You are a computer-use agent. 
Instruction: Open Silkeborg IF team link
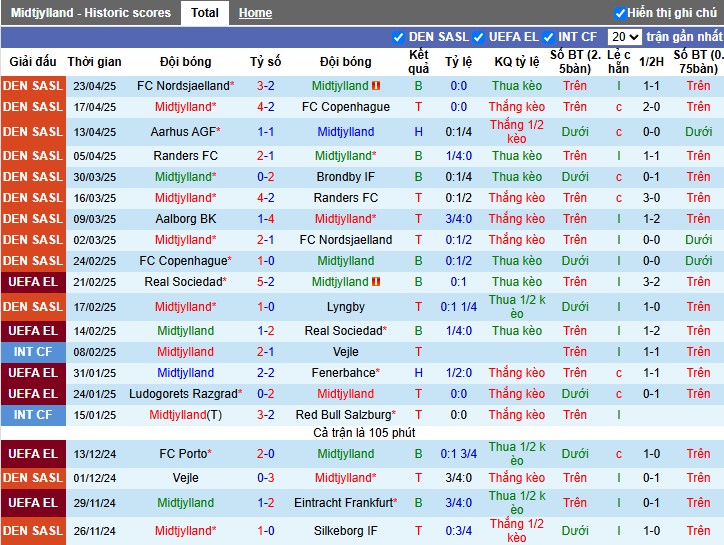click(x=345, y=531)
